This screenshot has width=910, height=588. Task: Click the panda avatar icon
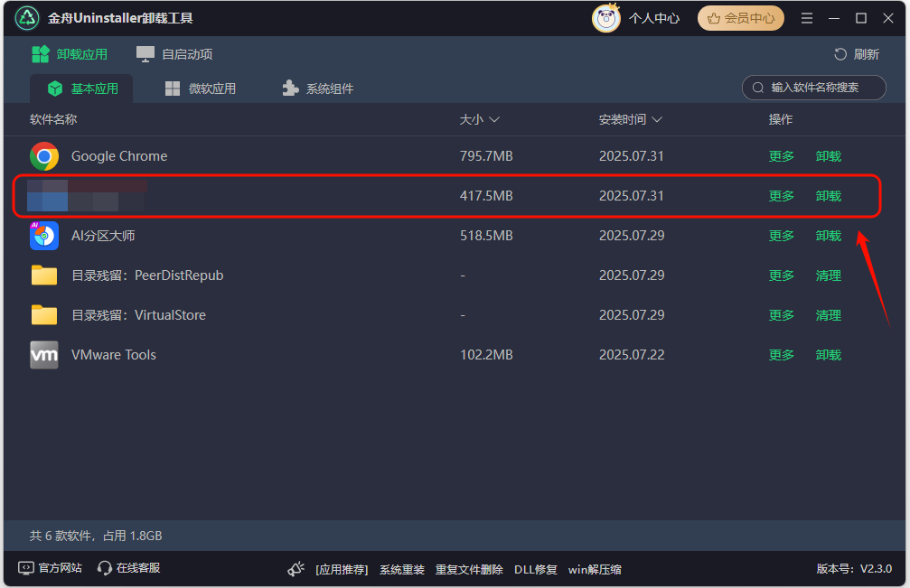(x=605, y=18)
